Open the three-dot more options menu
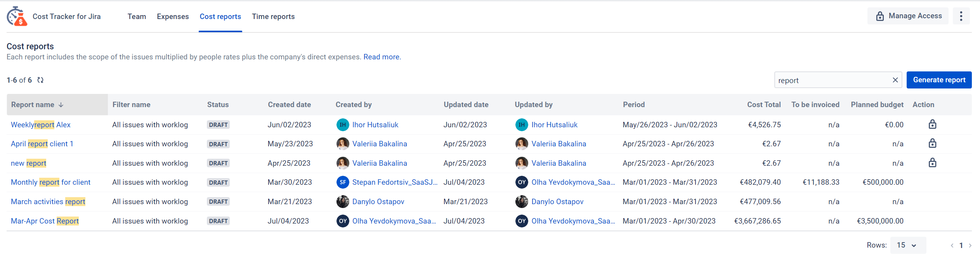The image size is (980, 267). click(961, 16)
